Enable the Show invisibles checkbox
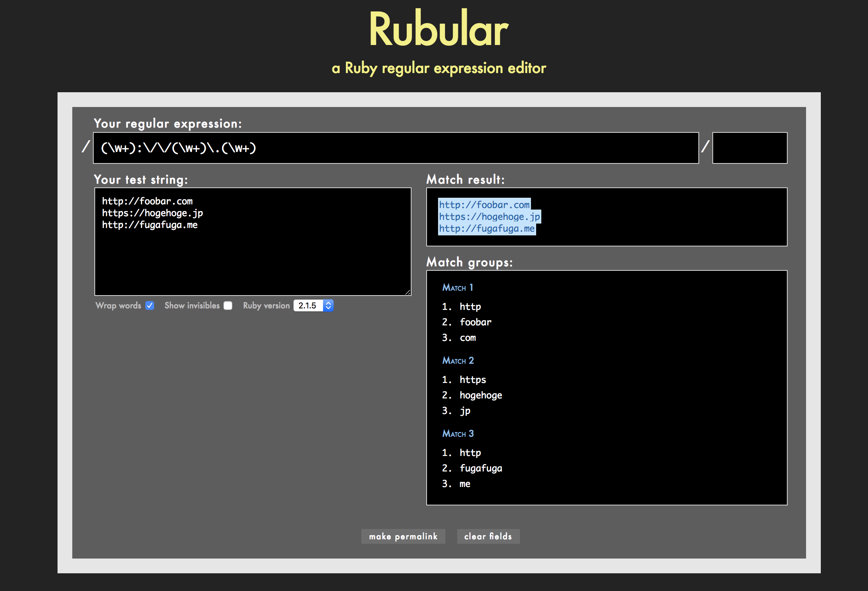 coord(228,305)
